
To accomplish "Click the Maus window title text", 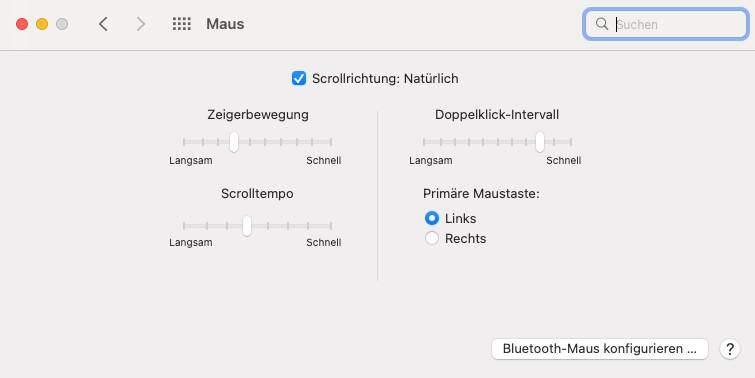I will (225, 24).
